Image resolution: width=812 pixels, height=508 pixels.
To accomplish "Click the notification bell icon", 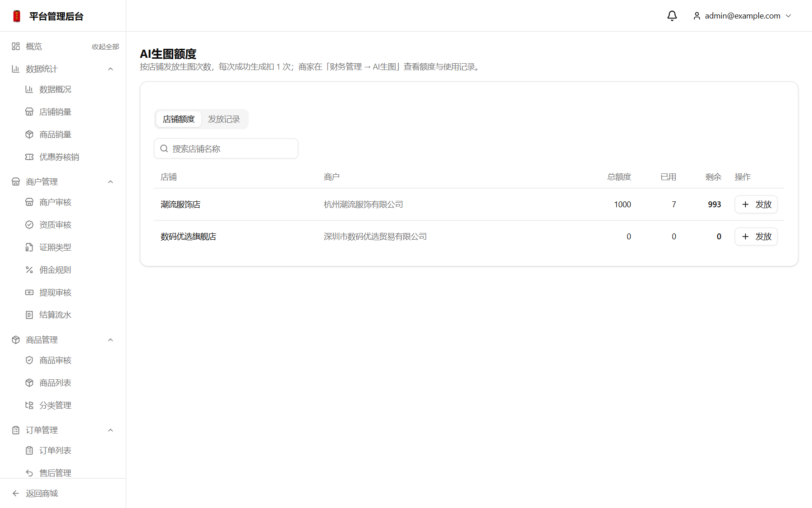I will [672, 16].
